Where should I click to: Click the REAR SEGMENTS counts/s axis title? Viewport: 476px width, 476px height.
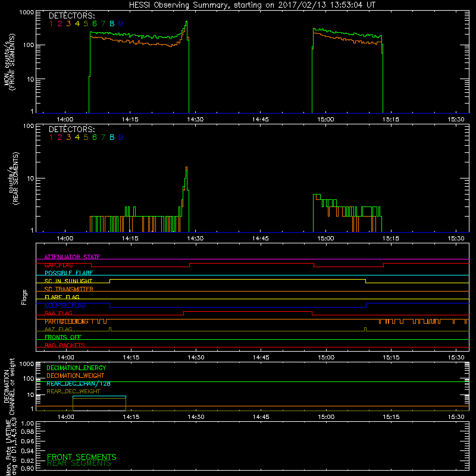click(14, 178)
